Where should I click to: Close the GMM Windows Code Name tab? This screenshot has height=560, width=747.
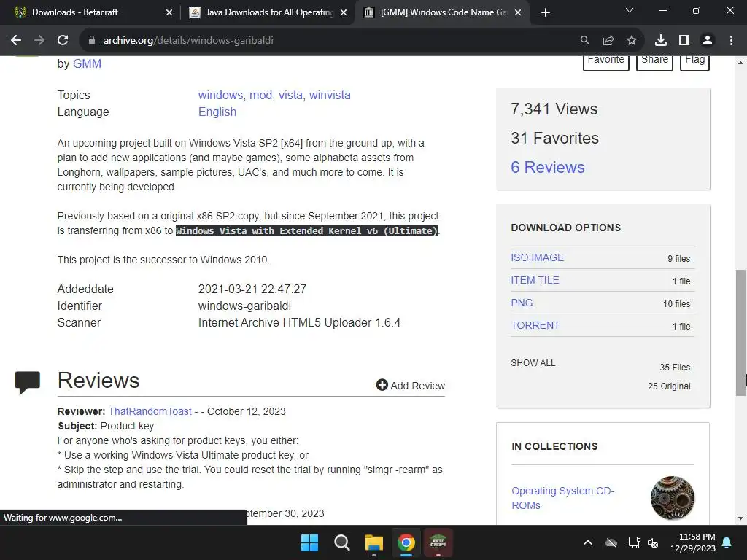519,12
